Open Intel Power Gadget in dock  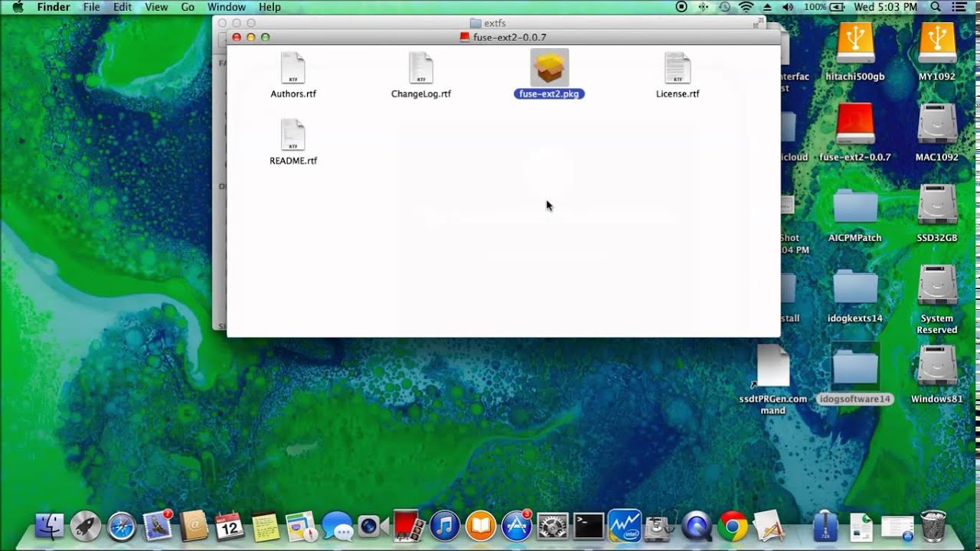coord(625,527)
